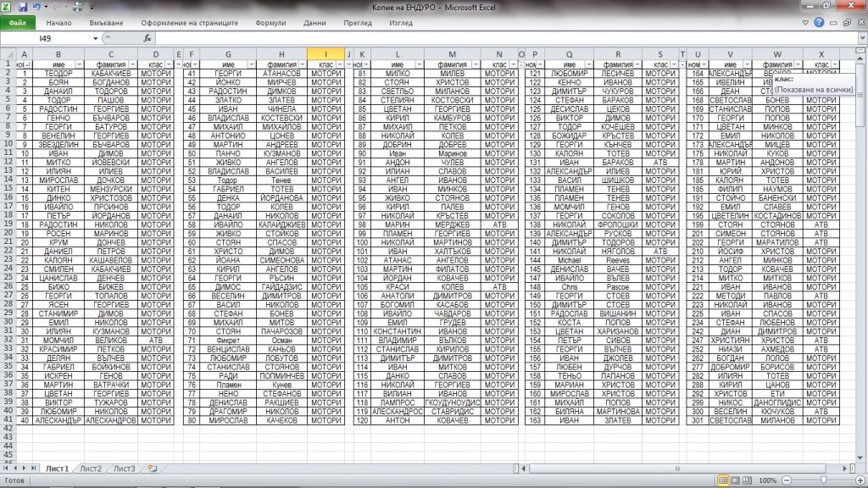Screen dimensions: 868x488
Task: Open filter dropdown for фамилия in column C
Action: 133,64
